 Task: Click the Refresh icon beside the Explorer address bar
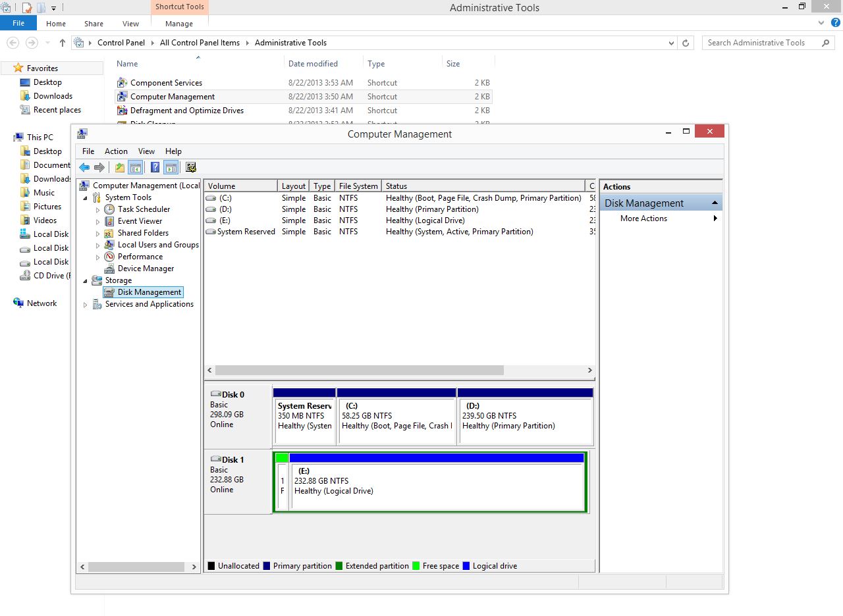pyautogui.click(x=686, y=43)
